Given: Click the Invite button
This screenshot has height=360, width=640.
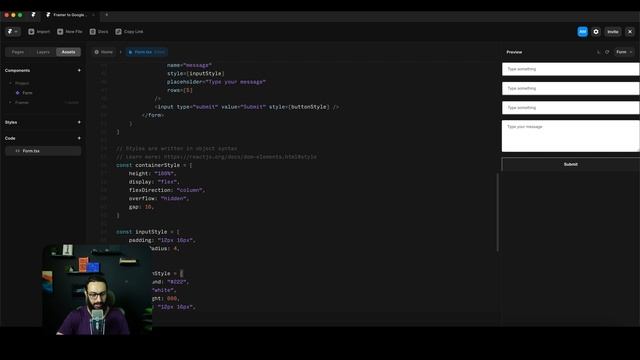Looking at the screenshot, I should coord(613,31).
